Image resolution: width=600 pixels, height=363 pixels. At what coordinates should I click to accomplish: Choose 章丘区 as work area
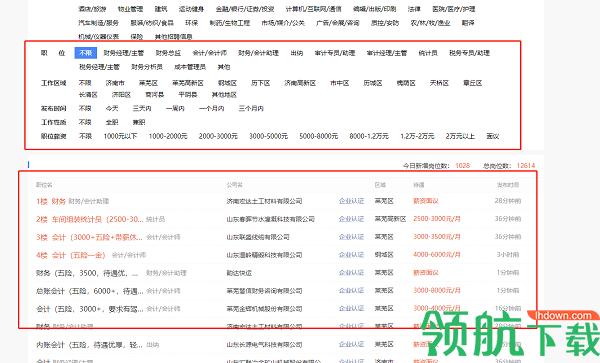point(472,83)
